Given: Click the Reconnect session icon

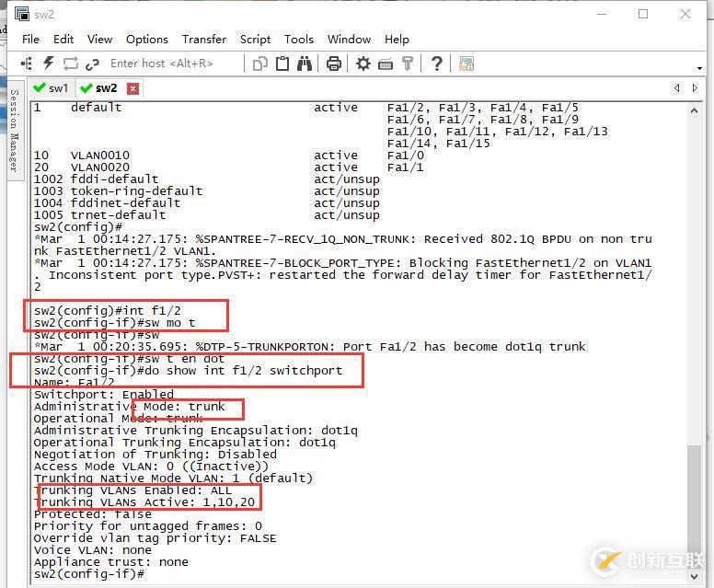Looking at the screenshot, I should pos(70,63).
